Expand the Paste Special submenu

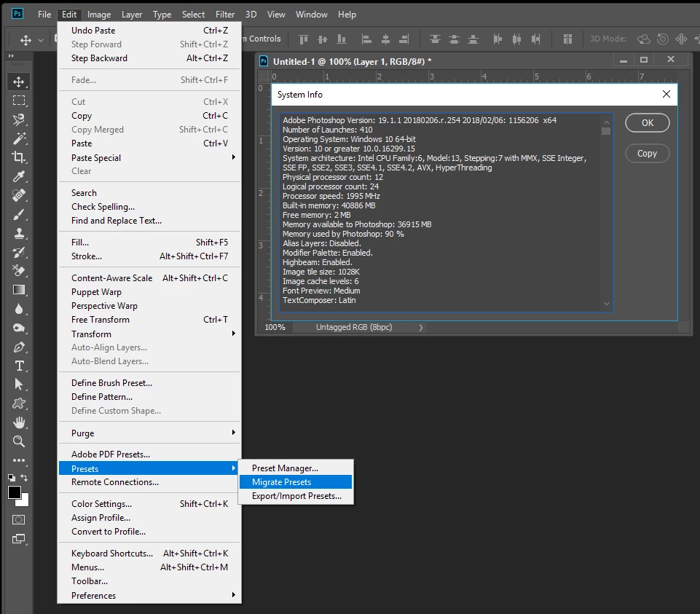(x=149, y=157)
